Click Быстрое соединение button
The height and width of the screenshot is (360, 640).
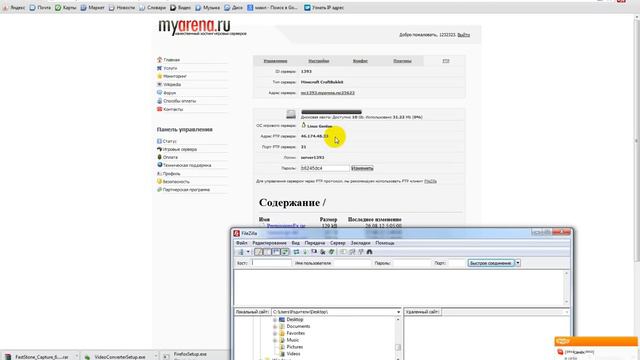(x=491, y=263)
